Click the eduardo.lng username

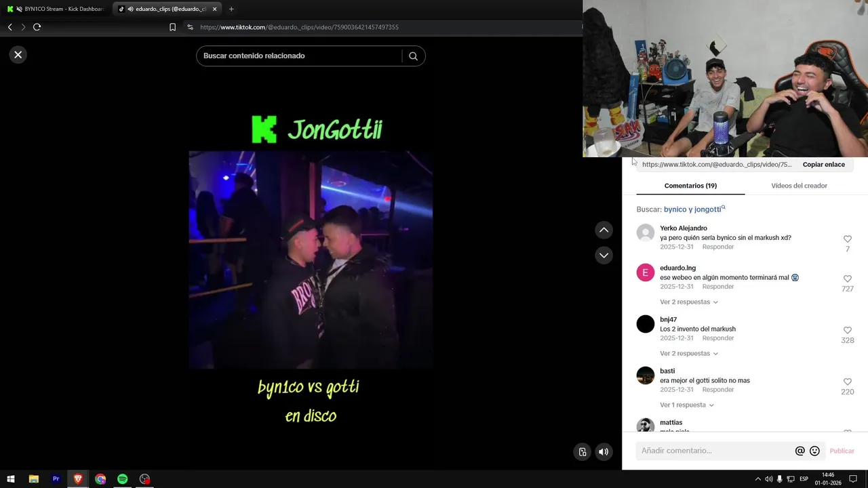(678, 268)
